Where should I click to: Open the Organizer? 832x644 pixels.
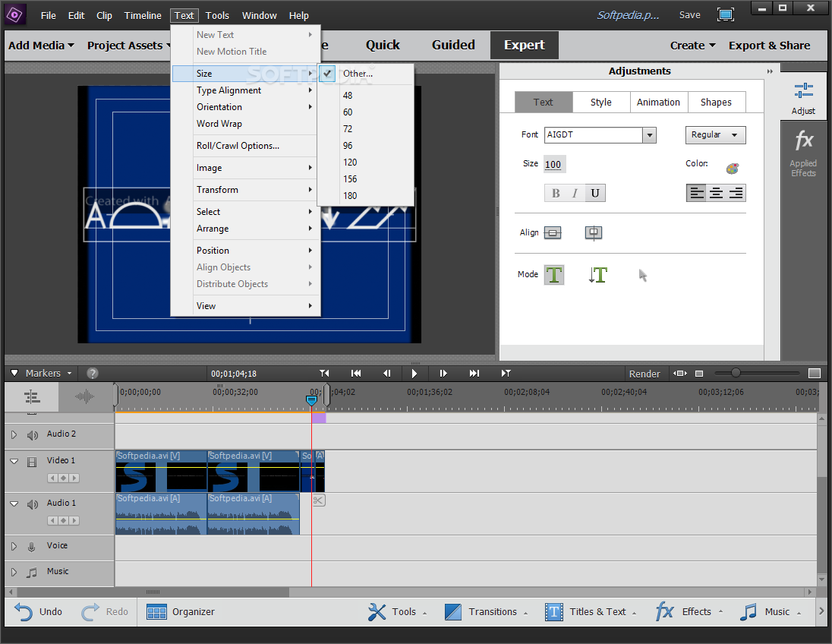click(x=181, y=611)
